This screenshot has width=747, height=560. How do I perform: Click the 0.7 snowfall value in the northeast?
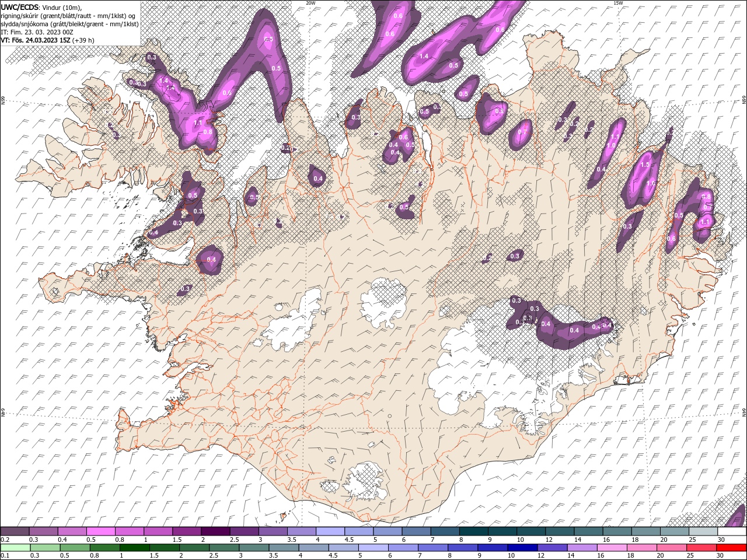point(522,132)
